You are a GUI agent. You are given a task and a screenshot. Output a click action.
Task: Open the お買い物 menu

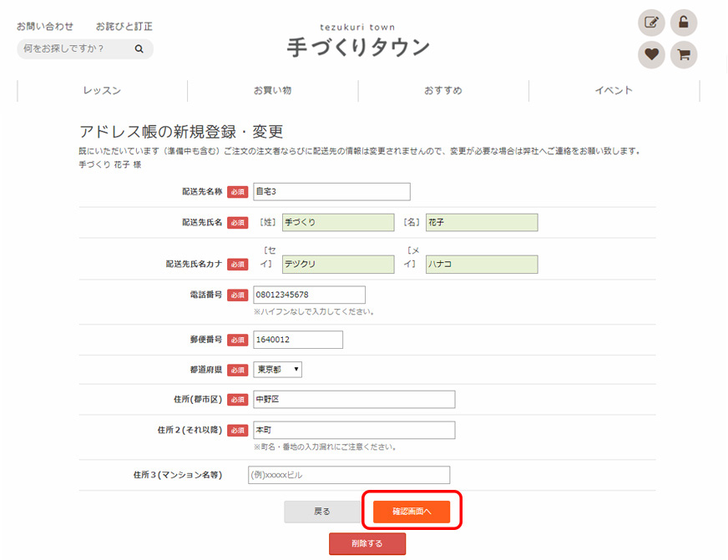click(x=272, y=91)
